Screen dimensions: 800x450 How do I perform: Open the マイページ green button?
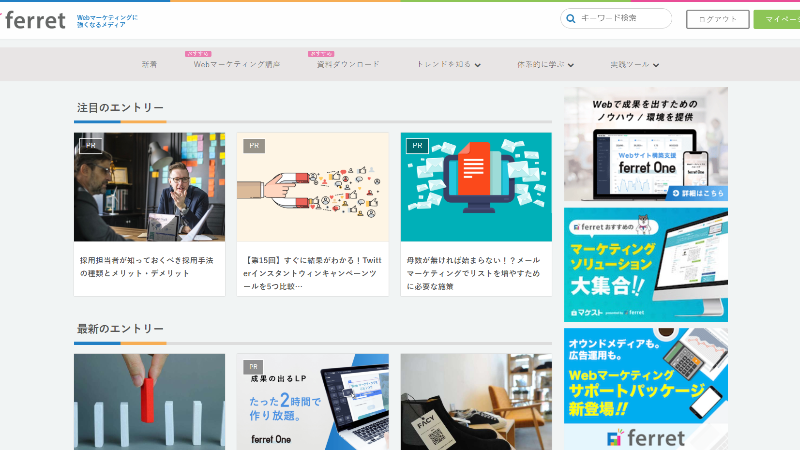tap(777, 19)
